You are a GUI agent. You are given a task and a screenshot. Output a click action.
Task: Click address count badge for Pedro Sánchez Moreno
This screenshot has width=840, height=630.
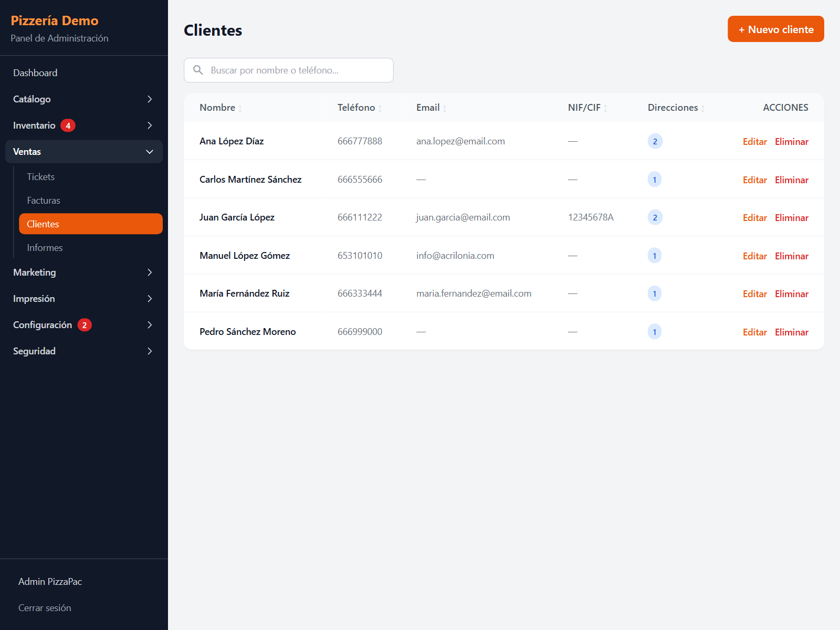click(655, 332)
